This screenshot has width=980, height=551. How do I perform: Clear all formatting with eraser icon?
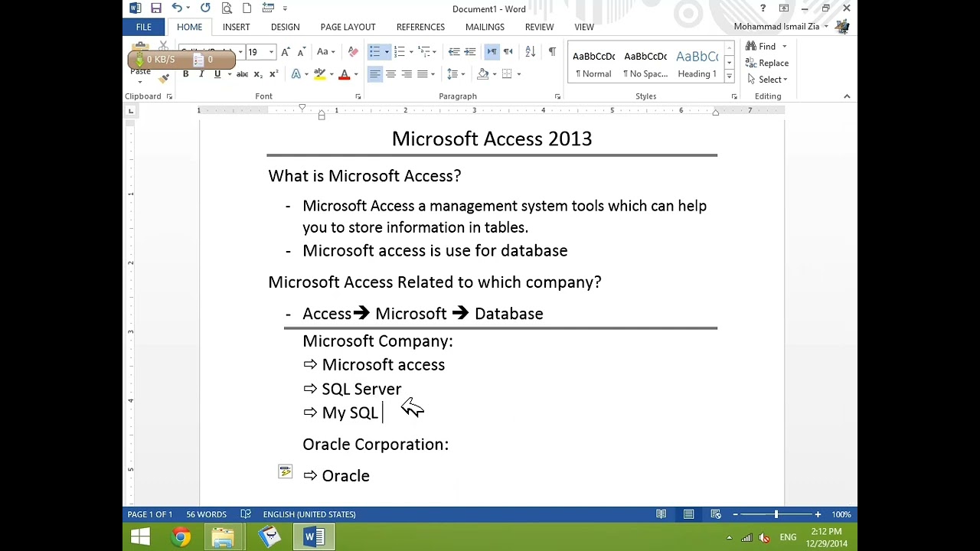tap(353, 52)
